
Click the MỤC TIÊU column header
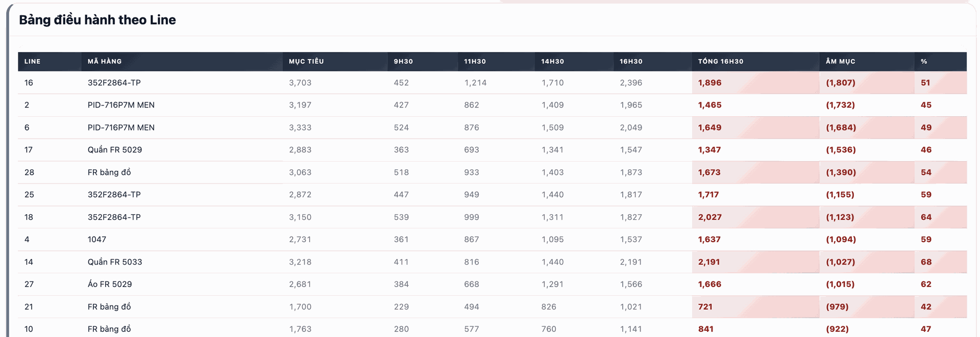(306, 61)
